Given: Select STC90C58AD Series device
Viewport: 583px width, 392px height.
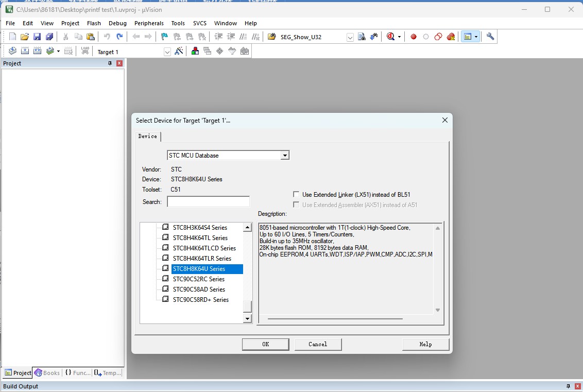Looking at the screenshot, I should (x=199, y=289).
